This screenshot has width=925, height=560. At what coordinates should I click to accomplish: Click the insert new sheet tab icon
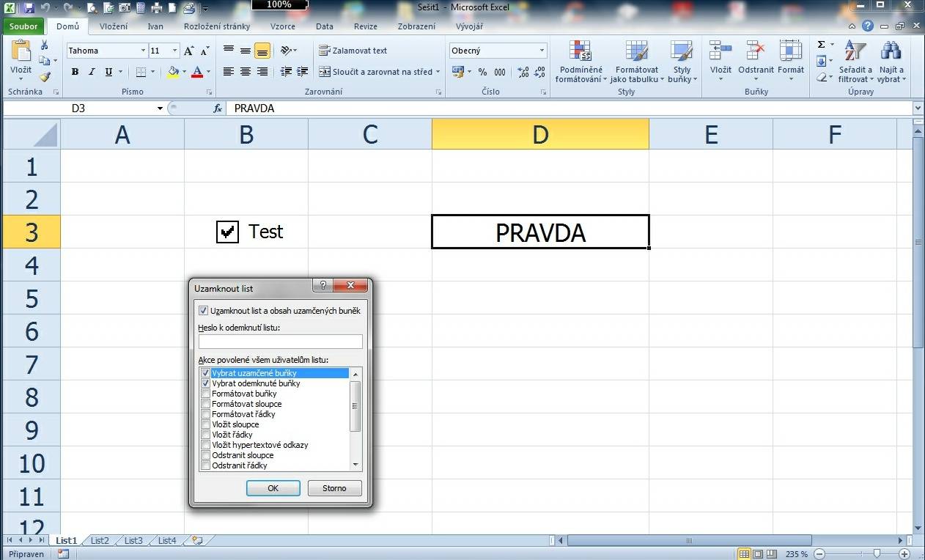coord(196,541)
